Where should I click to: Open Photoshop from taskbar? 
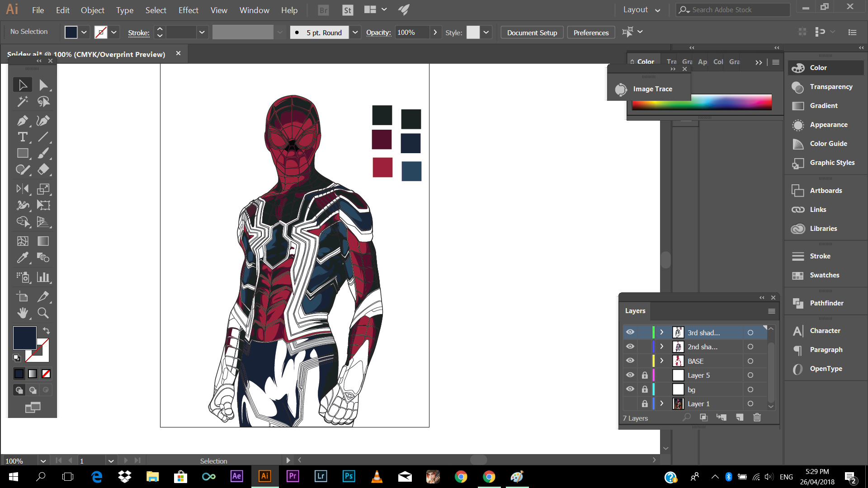pyautogui.click(x=349, y=476)
